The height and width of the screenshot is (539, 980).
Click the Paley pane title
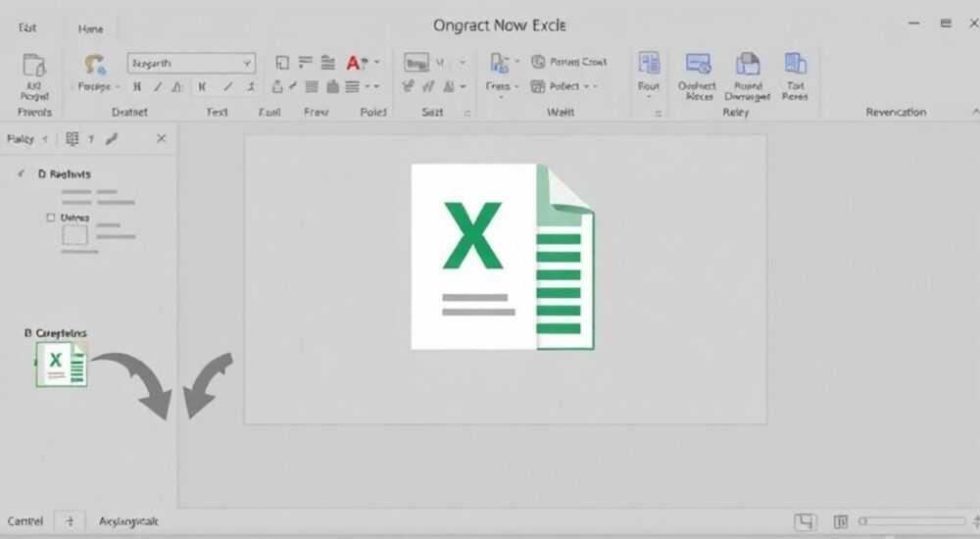(20, 139)
